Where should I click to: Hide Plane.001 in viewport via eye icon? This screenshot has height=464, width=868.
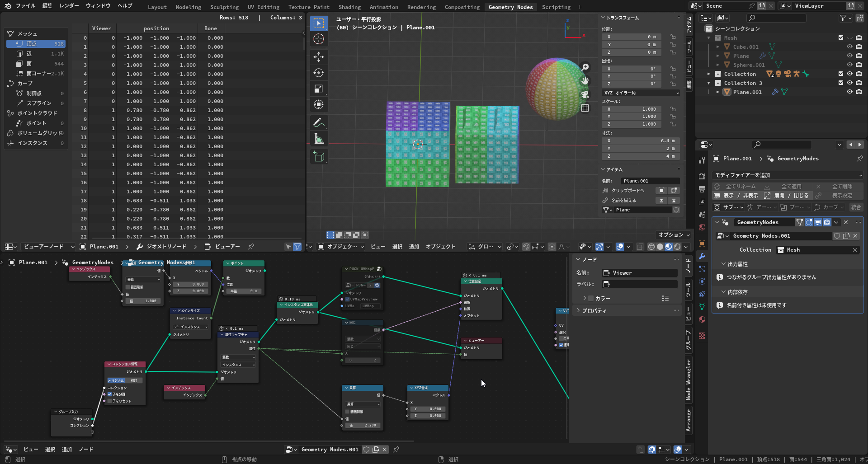pos(849,92)
